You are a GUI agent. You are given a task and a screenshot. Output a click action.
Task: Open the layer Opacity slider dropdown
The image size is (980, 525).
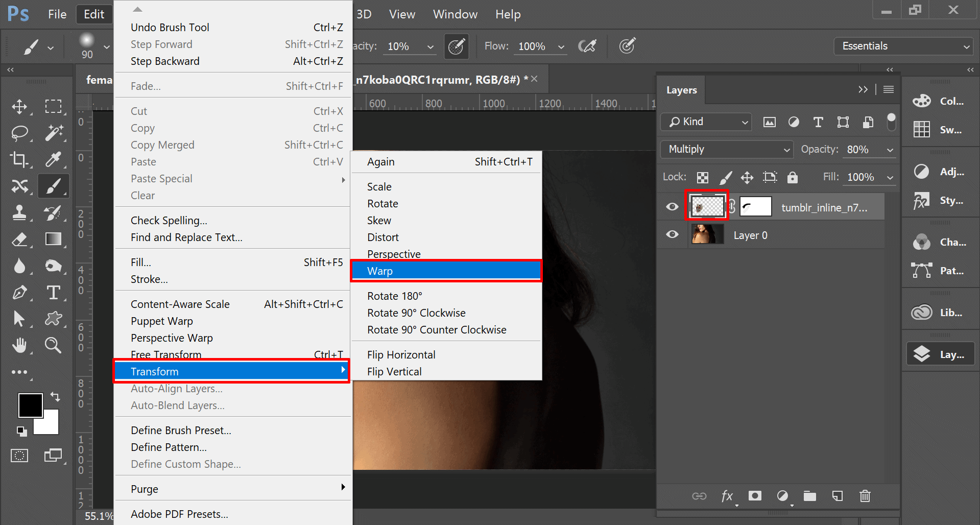coord(890,150)
